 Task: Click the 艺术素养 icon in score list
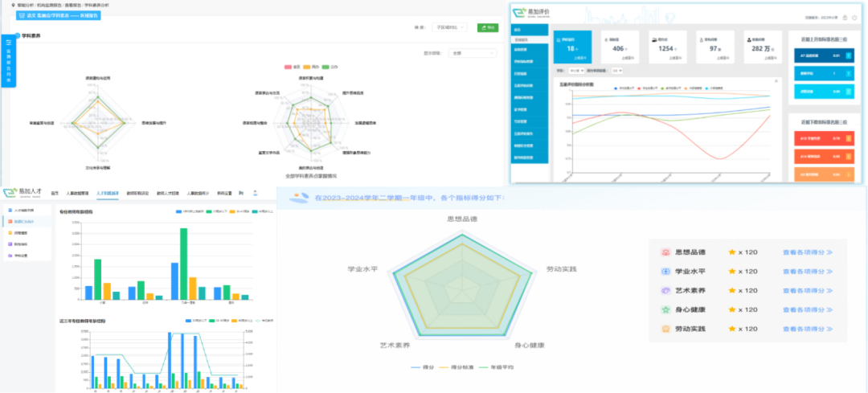pyautogui.click(x=666, y=290)
